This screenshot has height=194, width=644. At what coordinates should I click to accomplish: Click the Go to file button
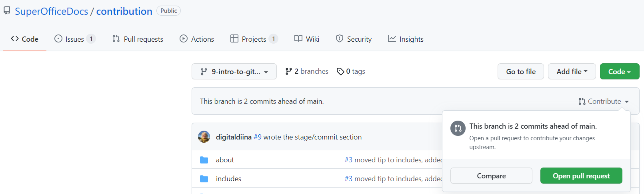(521, 71)
